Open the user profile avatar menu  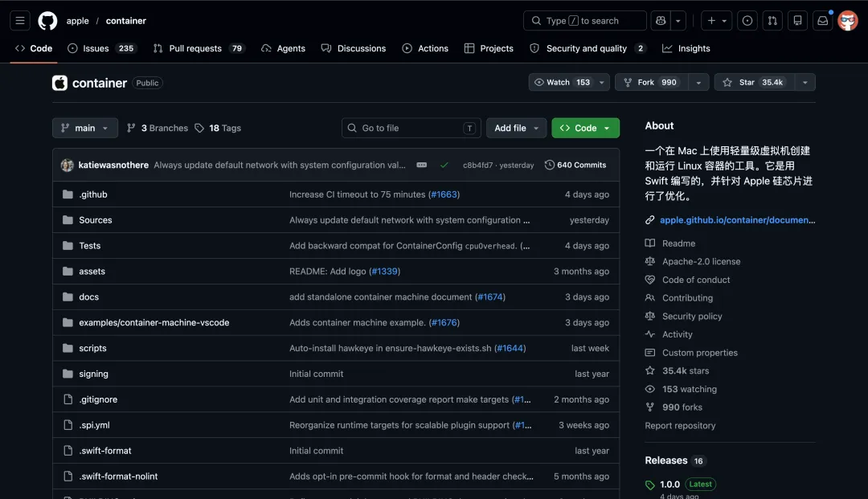(848, 21)
